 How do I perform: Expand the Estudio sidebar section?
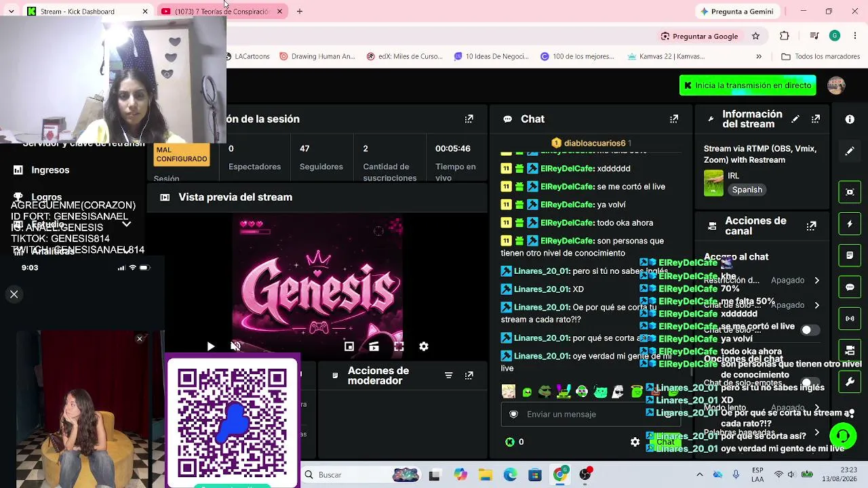[x=126, y=224]
